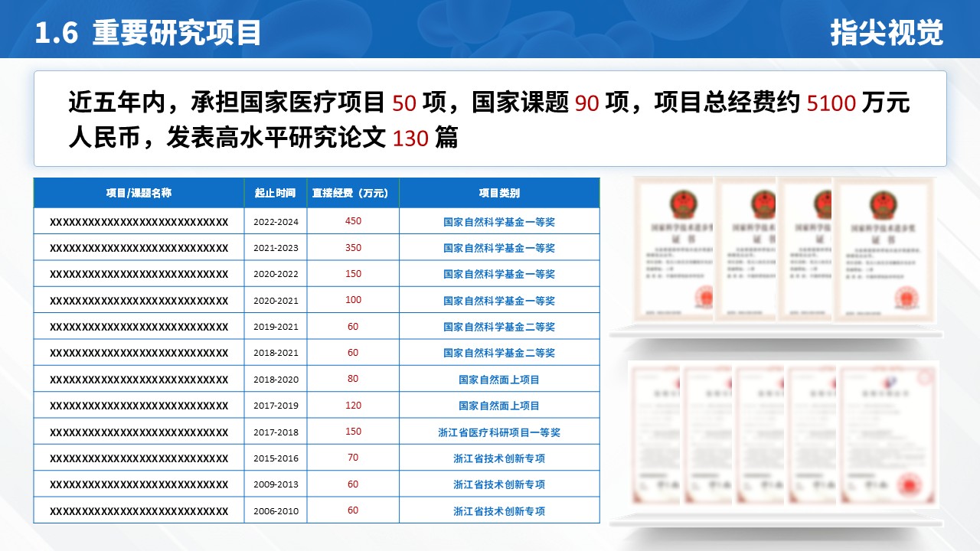Viewport: 980px width, 551px height.
Task: Select the "直接经费（万元）" column header
Action: [353, 194]
